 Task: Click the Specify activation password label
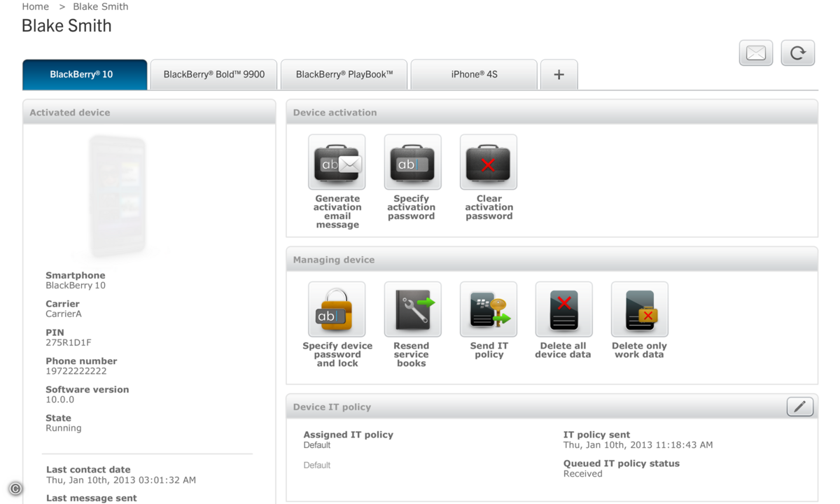pyautogui.click(x=412, y=207)
